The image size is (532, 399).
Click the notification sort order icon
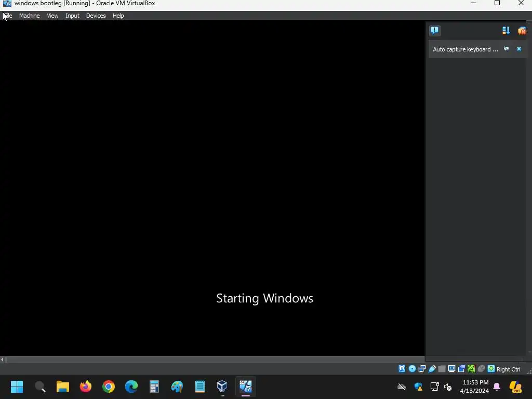pyautogui.click(x=506, y=31)
